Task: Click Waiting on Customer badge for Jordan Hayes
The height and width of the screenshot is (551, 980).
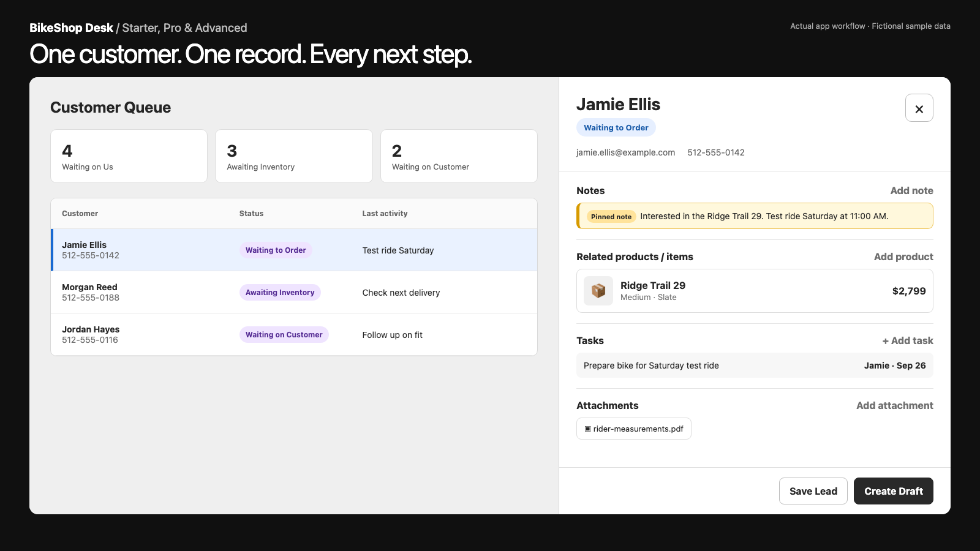Action: (284, 334)
